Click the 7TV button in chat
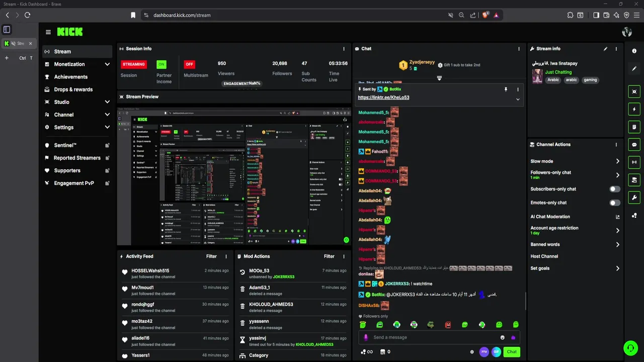 [x=484, y=352]
